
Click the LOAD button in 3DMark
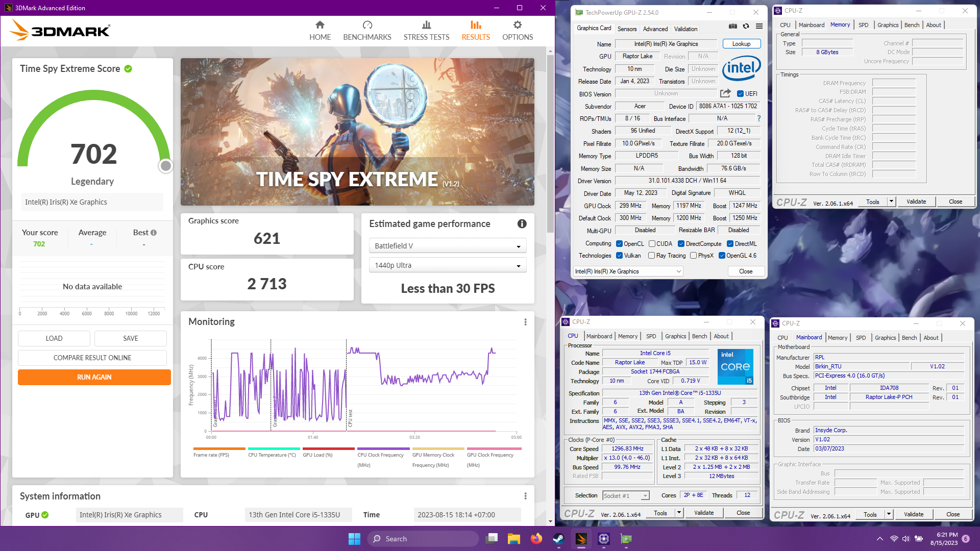coord(54,338)
